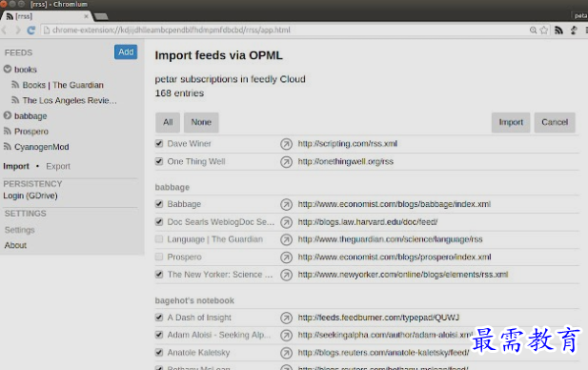The width and height of the screenshot is (588, 370).
Task: Uncheck the One Thing Well checkbox
Action: pyautogui.click(x=159, y=161)
